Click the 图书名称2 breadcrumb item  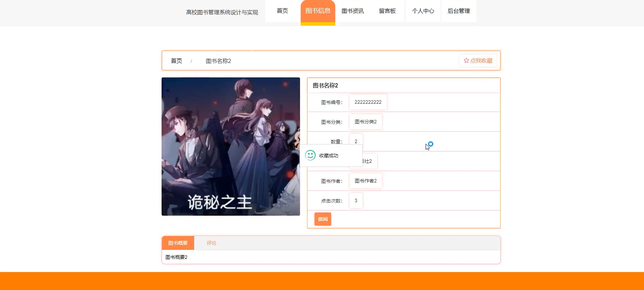click(x=218, y=61)
